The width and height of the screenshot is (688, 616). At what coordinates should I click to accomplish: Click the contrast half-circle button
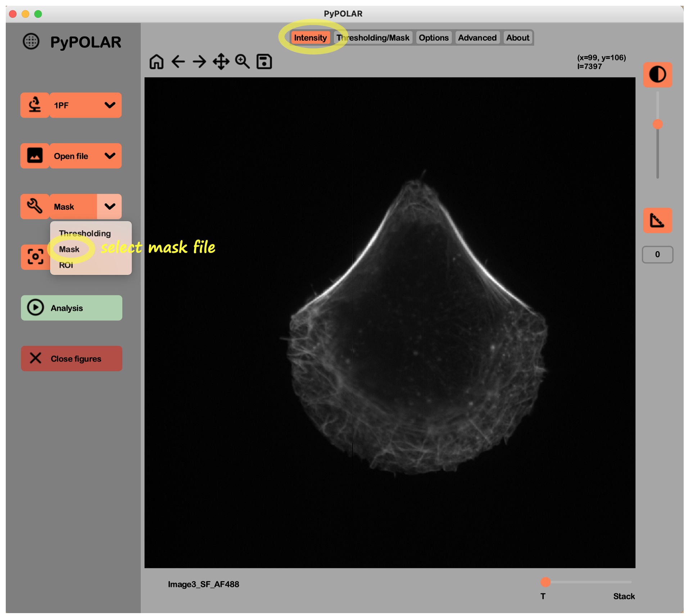657,75
